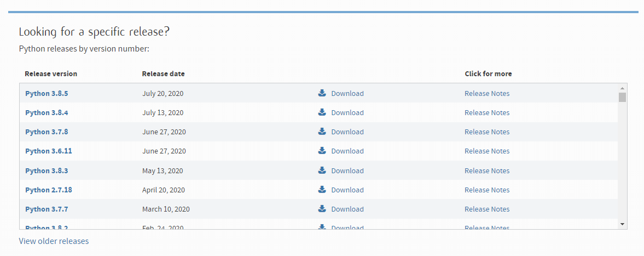This screenshot has width=644, height=256.
Task: Click download icon for Python 3.8.5
Action: click(322, 93)
